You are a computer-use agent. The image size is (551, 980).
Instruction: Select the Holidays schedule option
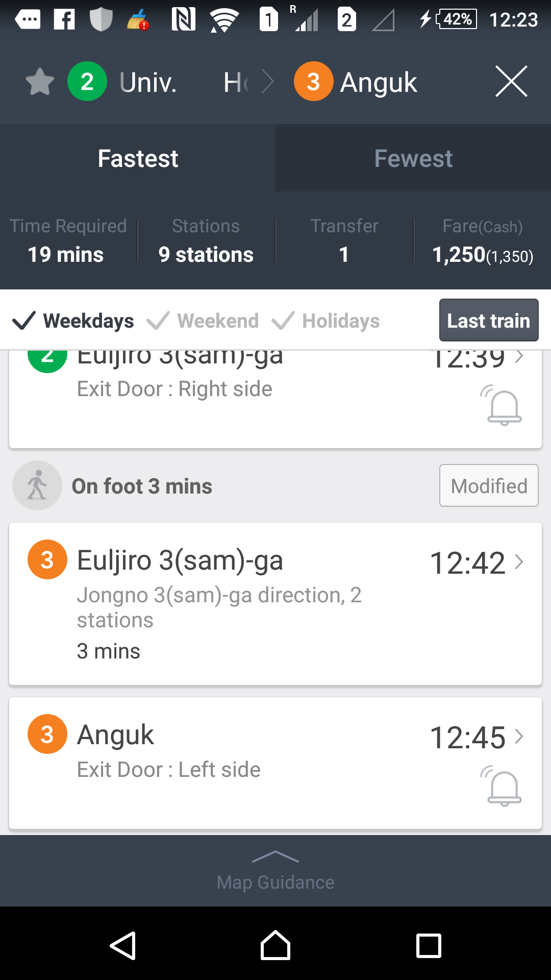tap(327, 321)
